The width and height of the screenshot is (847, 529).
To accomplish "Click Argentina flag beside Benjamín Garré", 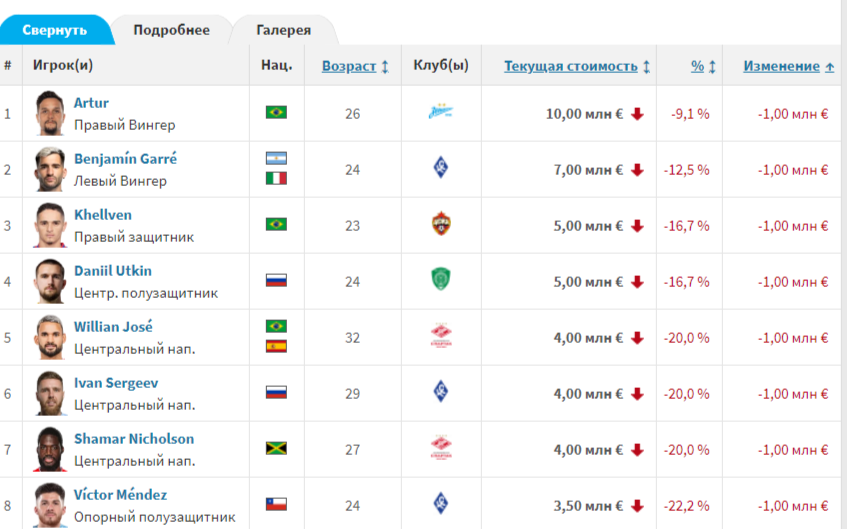I will point(276,159).
